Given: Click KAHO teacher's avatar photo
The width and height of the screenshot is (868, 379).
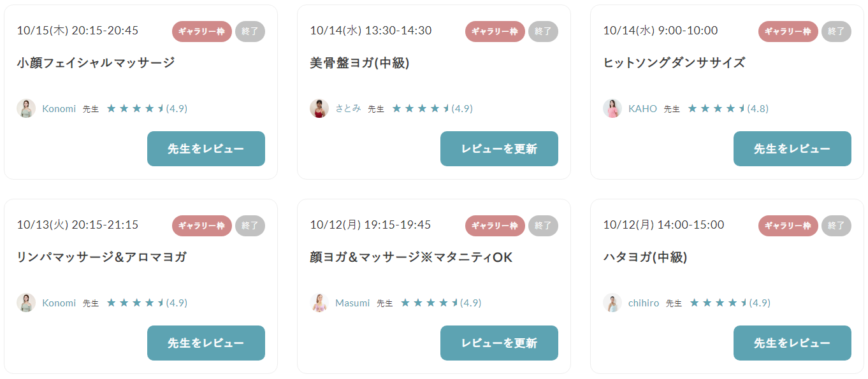Looking at the screenshot, I should pos(612,108).
